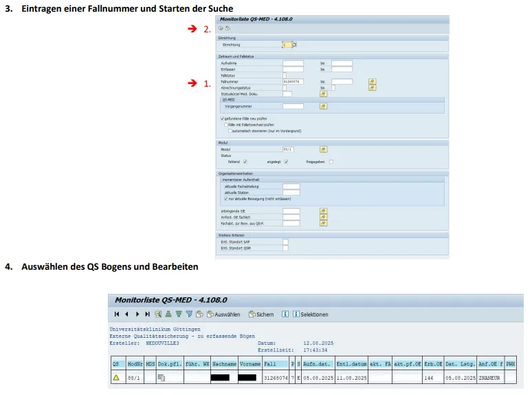Jump to last page in result list
Screen dimensions: 532x395
coord(147,314)
